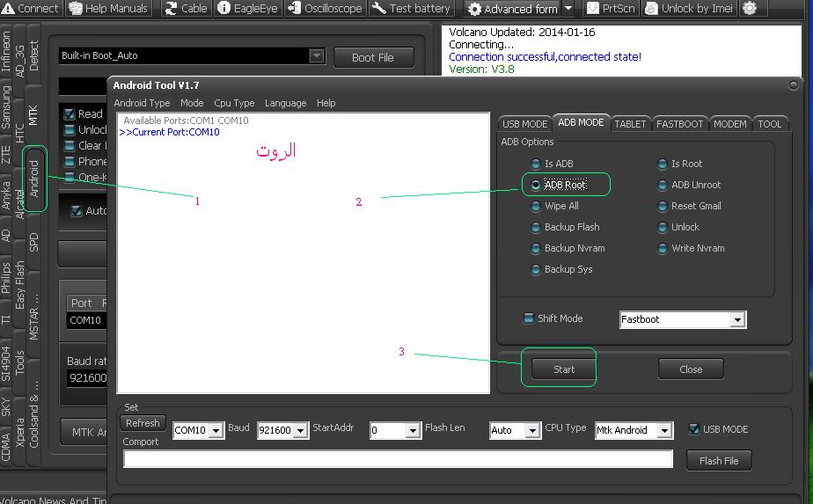Select the Backup Flash radio option
Image resolution: width=813 pixels, height=504 pixels.
coord(536,228)
